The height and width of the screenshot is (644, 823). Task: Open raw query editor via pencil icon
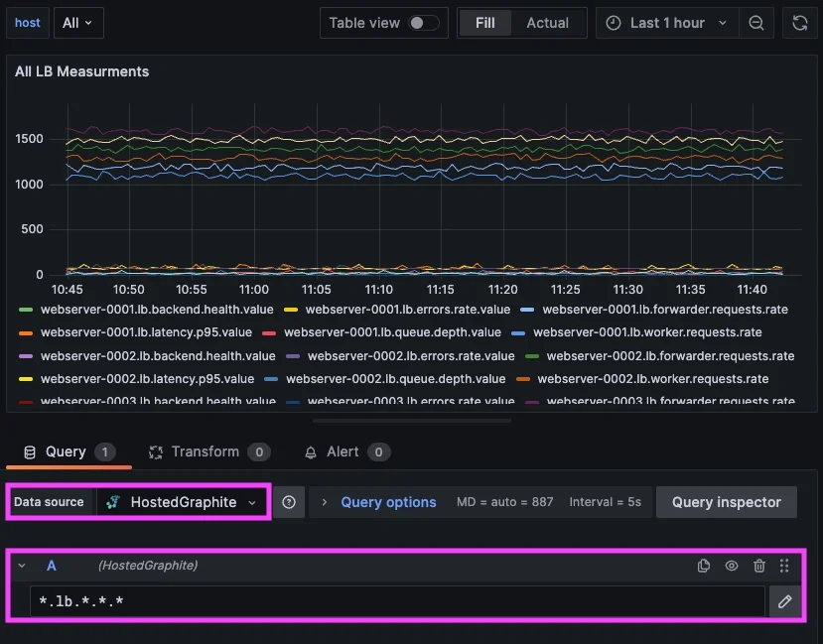point(784,600)
